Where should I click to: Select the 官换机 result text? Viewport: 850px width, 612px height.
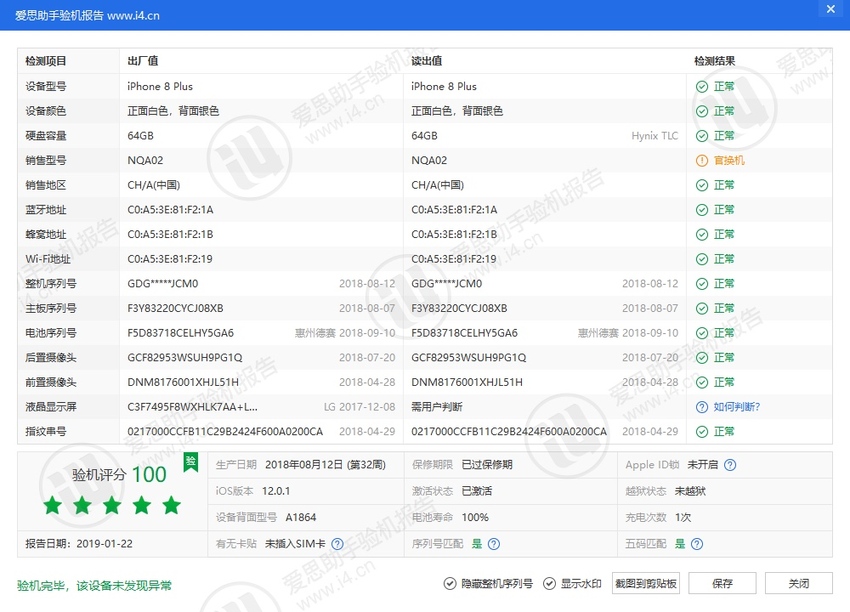pos(729,160)
